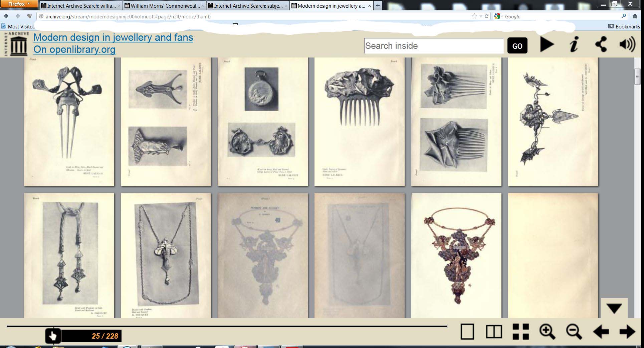Open the girdle with pendants thumbnail

[69, 255]
